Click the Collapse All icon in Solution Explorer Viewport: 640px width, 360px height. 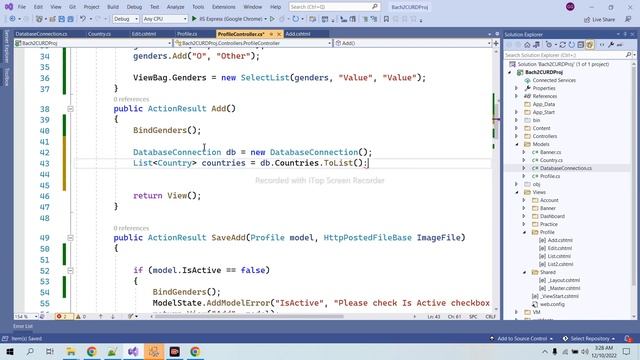[580, 45]
